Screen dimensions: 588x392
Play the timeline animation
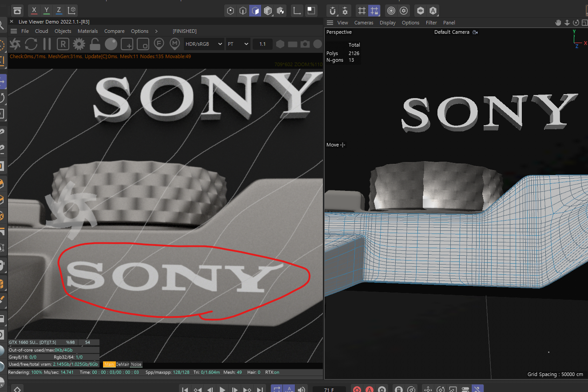pos(222,389)
